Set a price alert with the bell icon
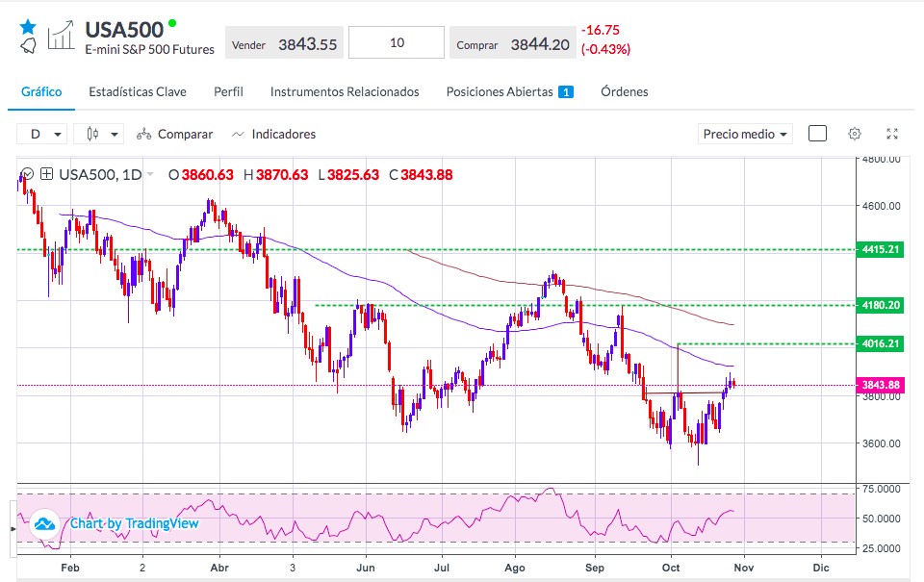 pyautogui.click(x=28, y=46)
